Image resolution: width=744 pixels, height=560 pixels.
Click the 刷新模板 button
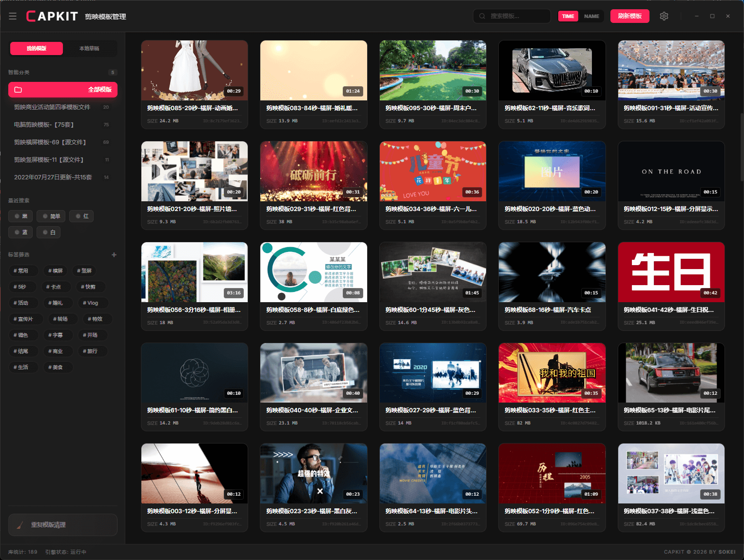coord(629,16)
